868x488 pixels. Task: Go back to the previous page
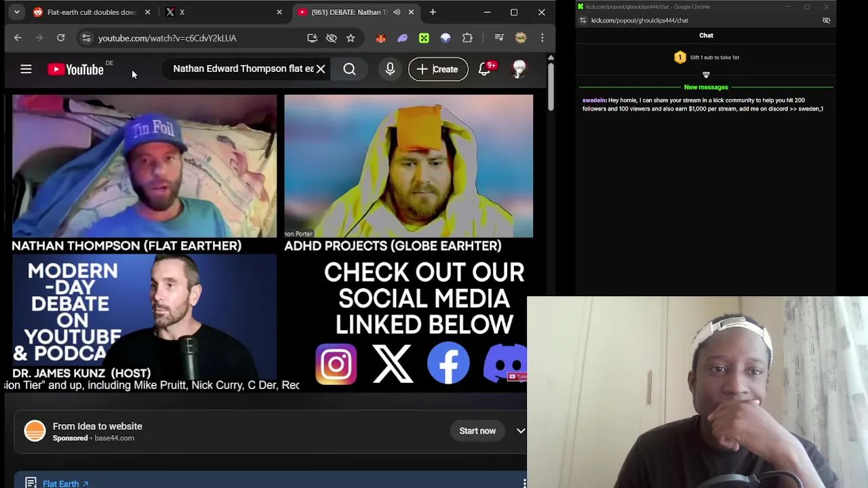click(18, 38)
